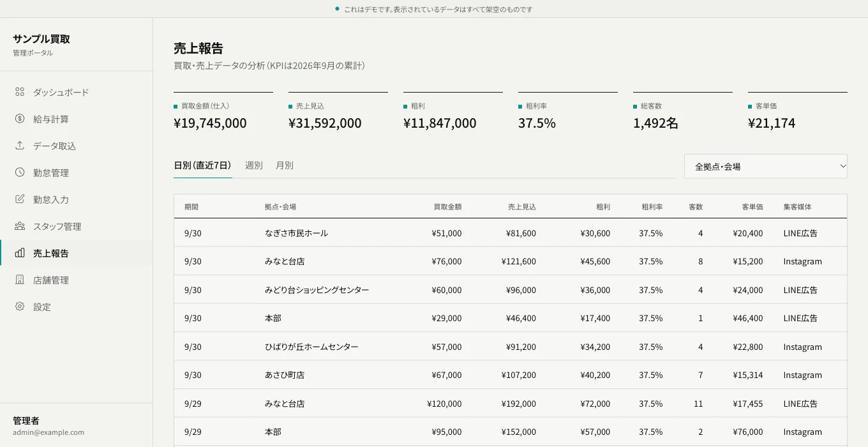Click ¥76,000 unit price cell
868x447 pixels.
coord(748,432)
